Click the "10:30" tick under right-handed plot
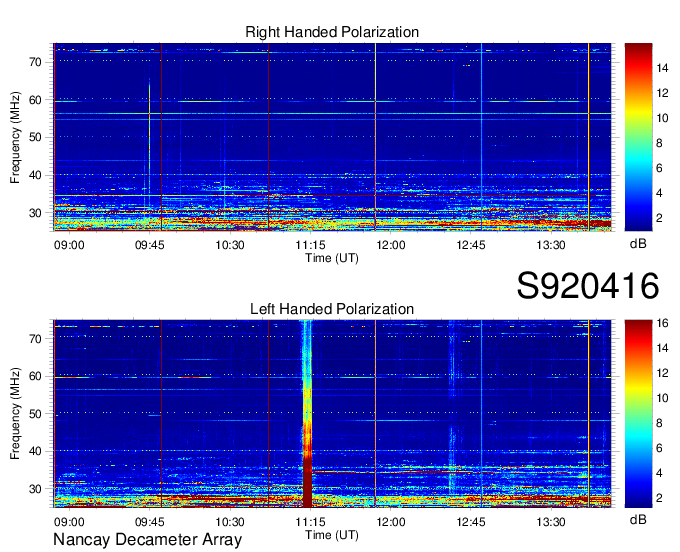 [230, 245]
